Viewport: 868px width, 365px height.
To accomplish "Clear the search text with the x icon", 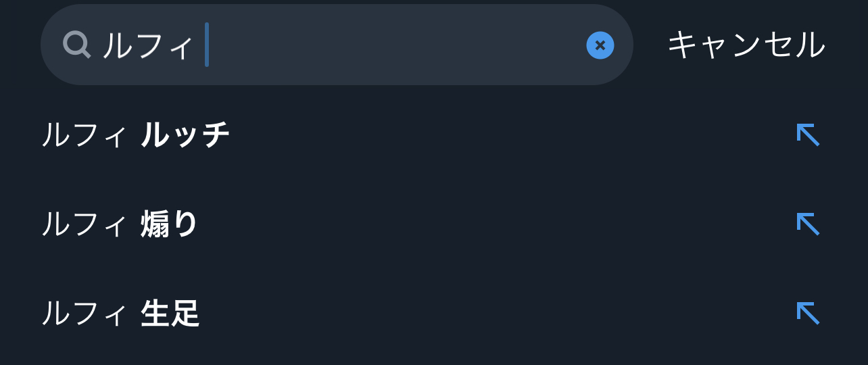I will click(600, 45).
